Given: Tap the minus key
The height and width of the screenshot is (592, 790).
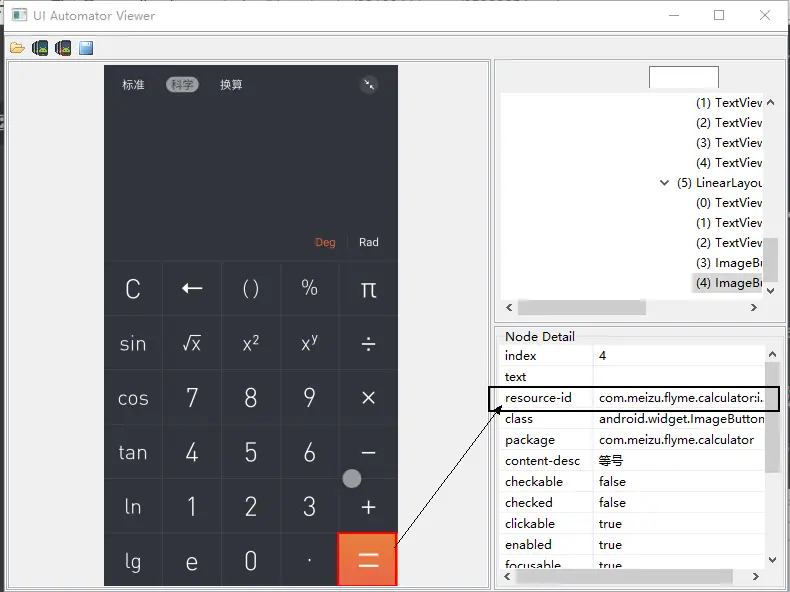Looking at the screenshot, I should click(x=368, y=452).
